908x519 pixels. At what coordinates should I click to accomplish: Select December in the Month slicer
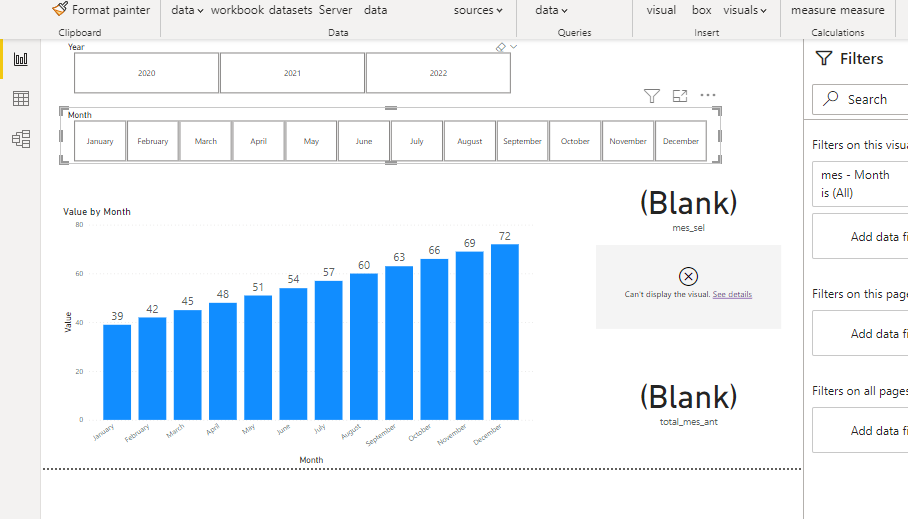(x=681, y=141)
